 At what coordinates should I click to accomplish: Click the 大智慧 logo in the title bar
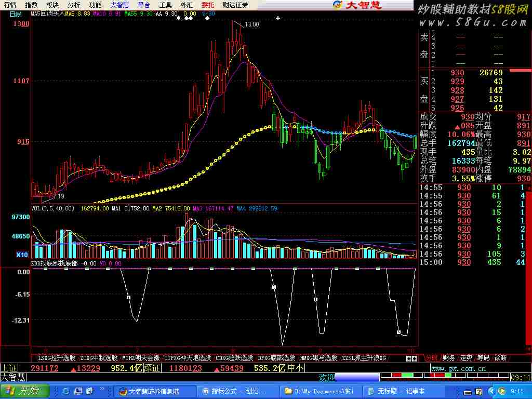coord(357,5)
